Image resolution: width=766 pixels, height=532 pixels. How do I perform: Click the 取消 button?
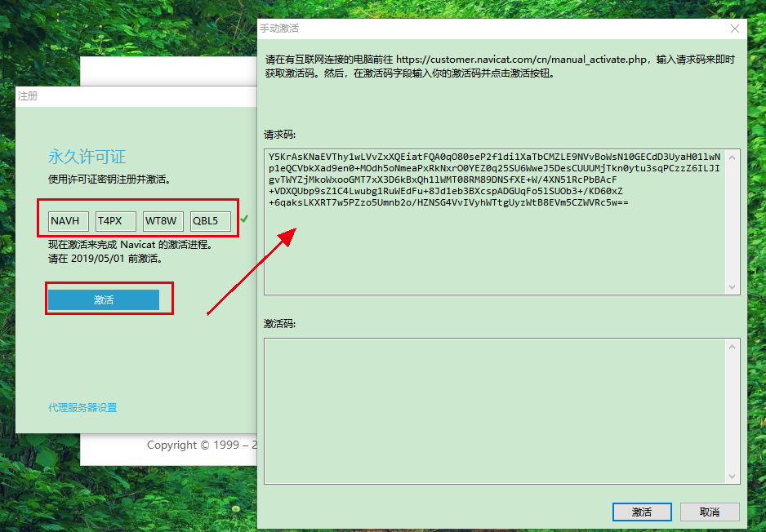710,512
